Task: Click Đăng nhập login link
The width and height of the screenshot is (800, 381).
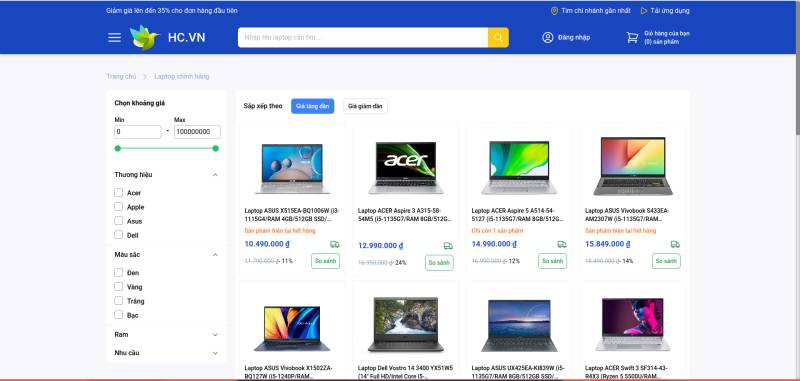Action: click(x=574, y=37)
